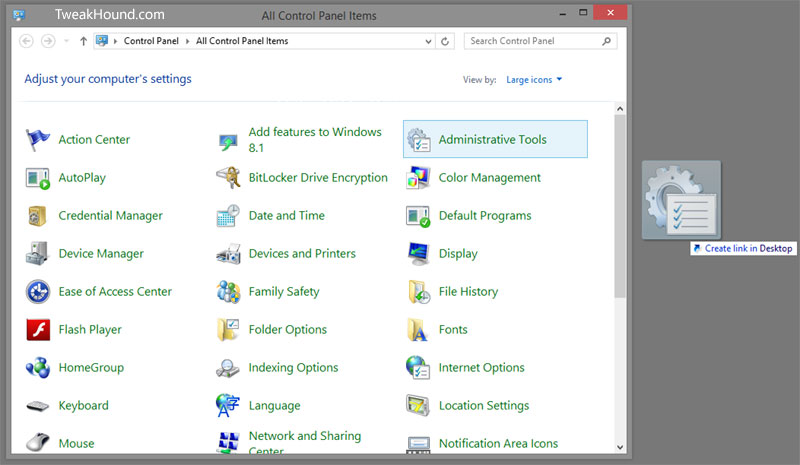
Task: Open the Language link text
Action: pos(274,406)
